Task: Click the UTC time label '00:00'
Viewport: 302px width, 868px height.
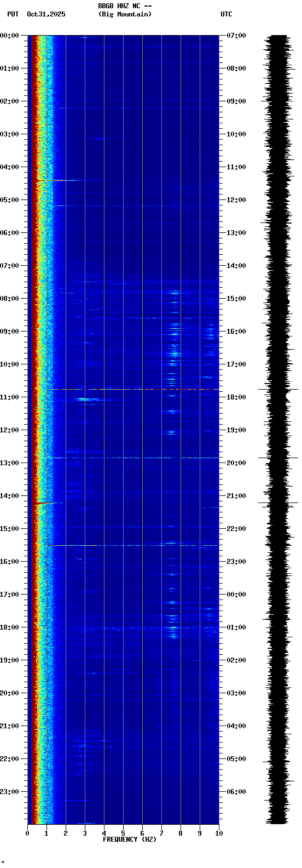Action: 236,595
